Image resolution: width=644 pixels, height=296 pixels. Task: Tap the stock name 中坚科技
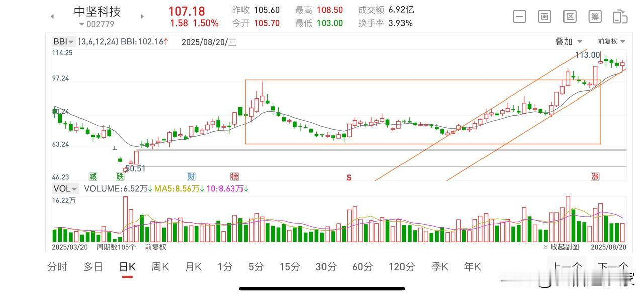coord(97,11)
